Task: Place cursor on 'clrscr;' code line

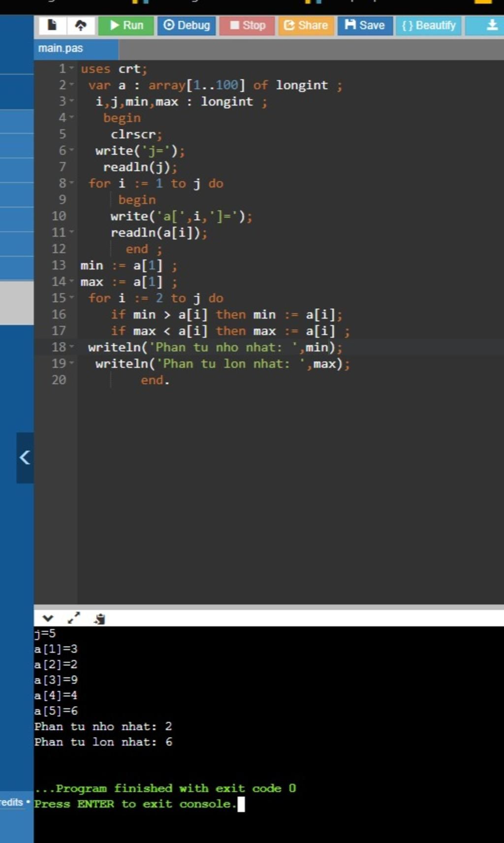Action: [x=136, y=134]
